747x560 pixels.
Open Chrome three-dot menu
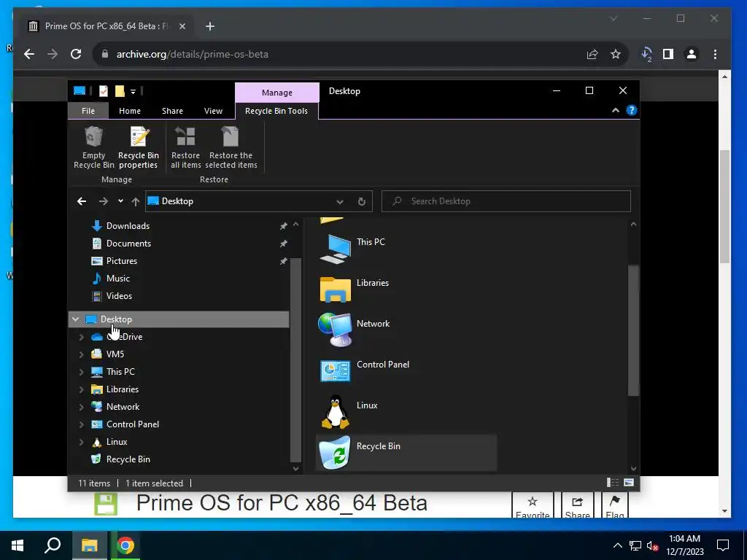tap(715, 54)
